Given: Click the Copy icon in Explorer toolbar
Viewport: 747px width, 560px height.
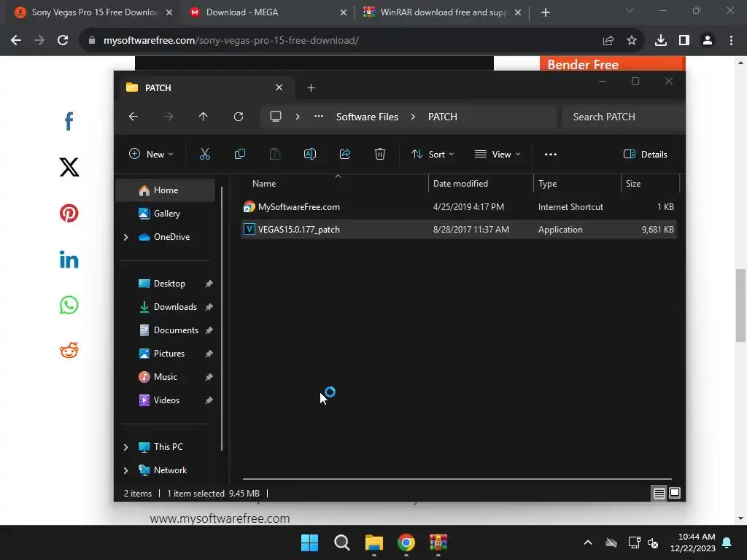Looking at the screenshot, I should coord(239,154).
